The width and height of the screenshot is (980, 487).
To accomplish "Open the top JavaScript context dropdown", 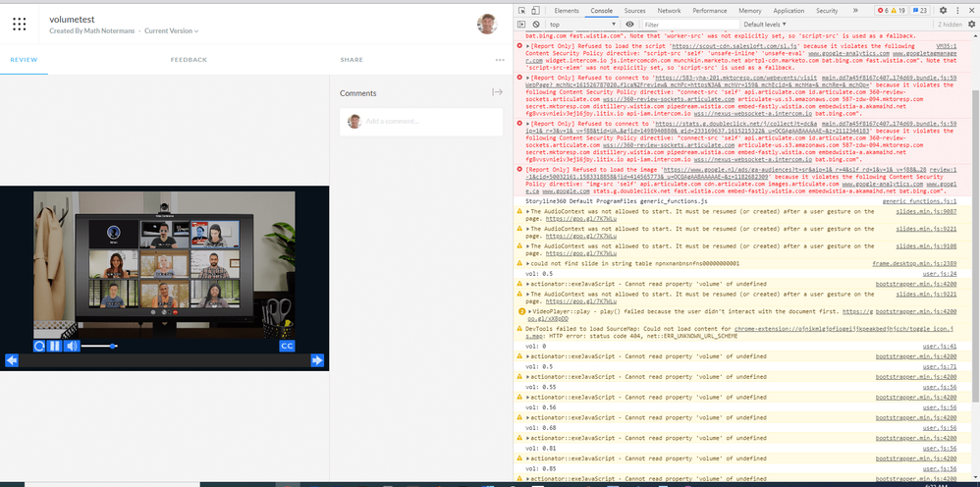I will point(582,25).
